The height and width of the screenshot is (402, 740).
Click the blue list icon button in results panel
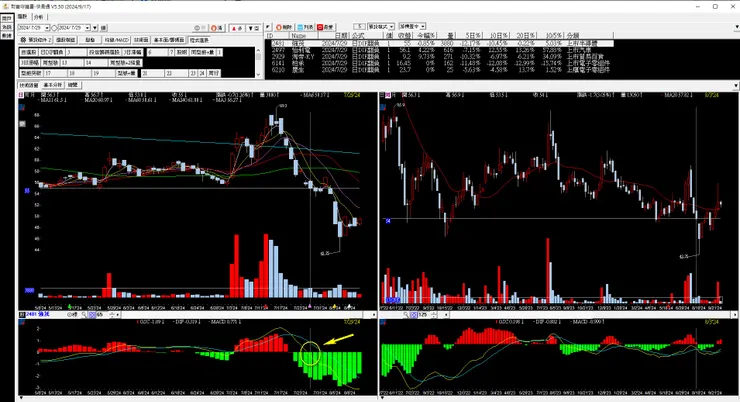coord(305,27)
